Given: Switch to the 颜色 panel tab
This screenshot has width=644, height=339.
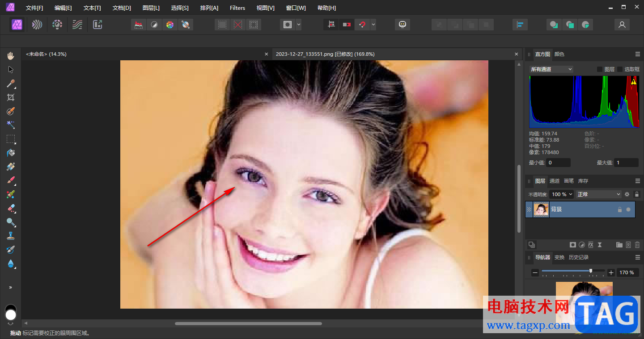Looking at the screenshot, I should click(559, 54).
